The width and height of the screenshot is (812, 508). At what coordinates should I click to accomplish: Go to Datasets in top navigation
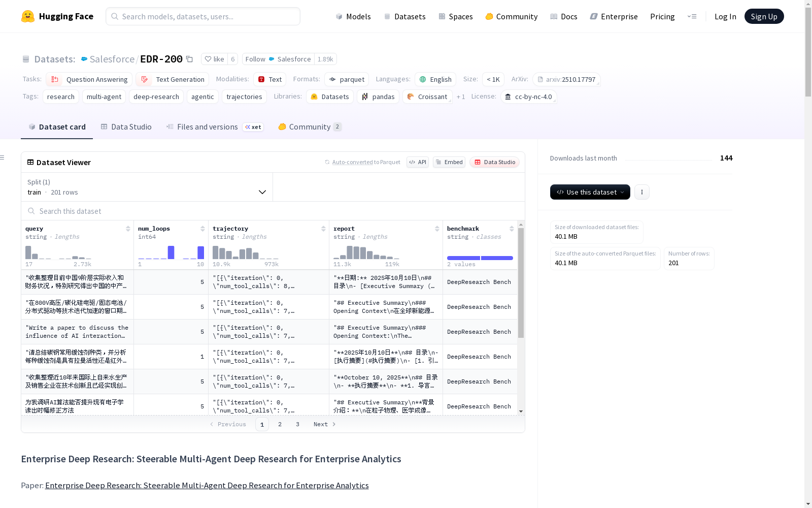[404, 16]
